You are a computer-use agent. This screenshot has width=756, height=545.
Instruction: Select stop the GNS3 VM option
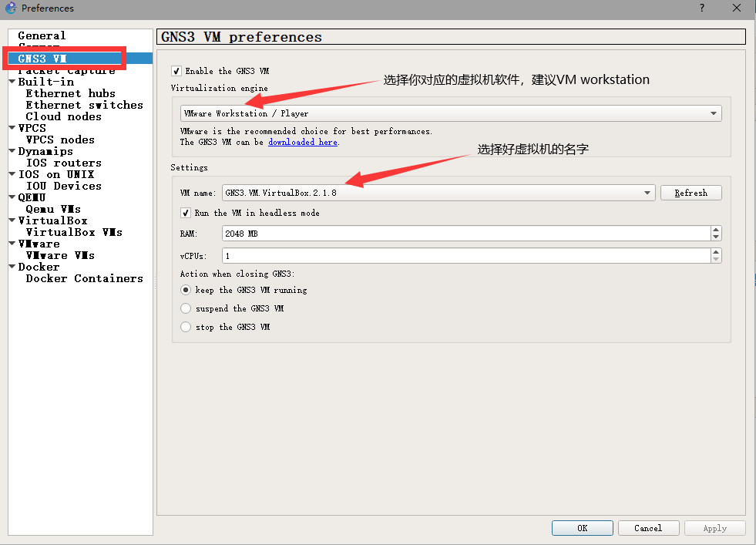click(x=186, y=327)
